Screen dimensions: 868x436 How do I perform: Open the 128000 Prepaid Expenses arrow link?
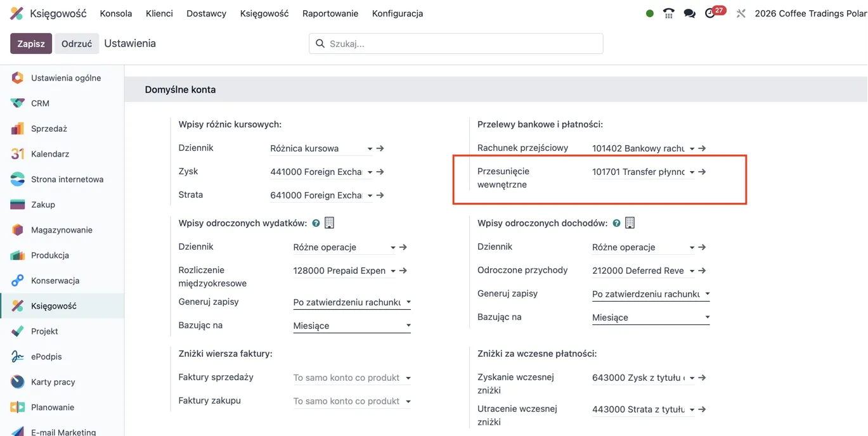[x=403, y=271]
